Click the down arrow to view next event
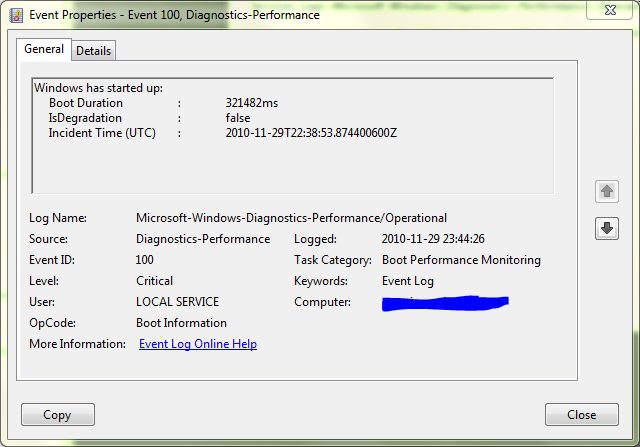 click(x=606, y=228)
